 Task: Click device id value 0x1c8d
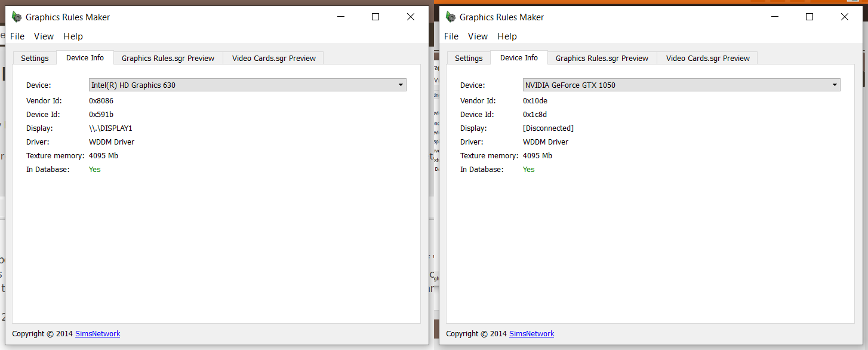coord(535,115)
